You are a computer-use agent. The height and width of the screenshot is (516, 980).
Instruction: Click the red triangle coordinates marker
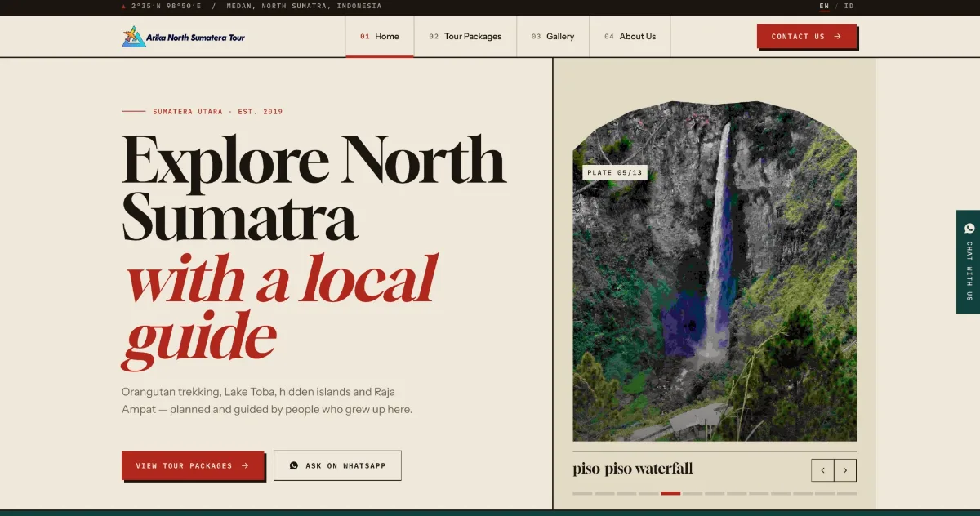pos(123,6)
